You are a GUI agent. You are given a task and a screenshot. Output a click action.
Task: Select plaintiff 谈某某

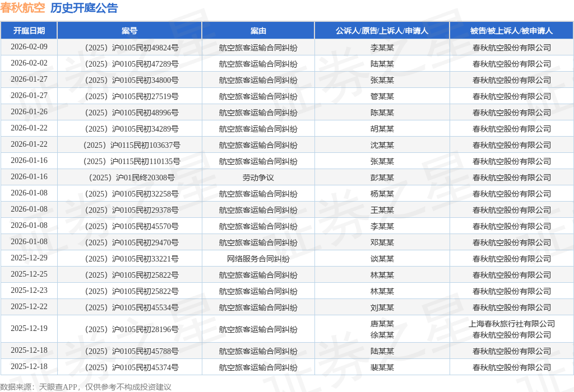[x=382, y=259]
